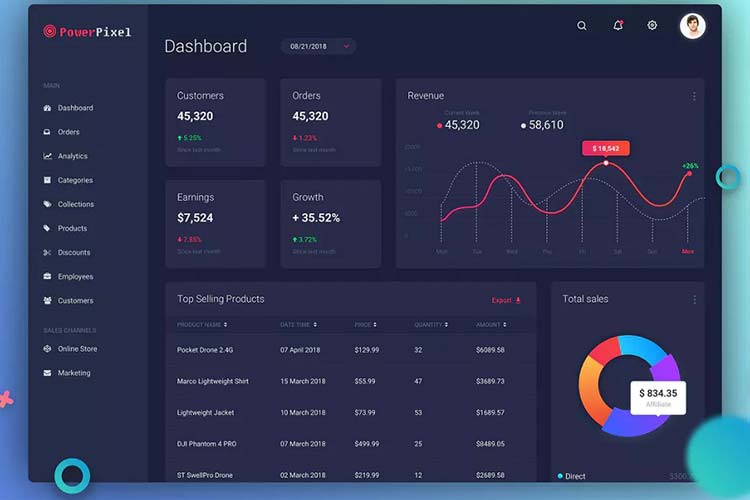Open the Employees menu item
The height and width of the screenshot is (500, 750).
75,277
